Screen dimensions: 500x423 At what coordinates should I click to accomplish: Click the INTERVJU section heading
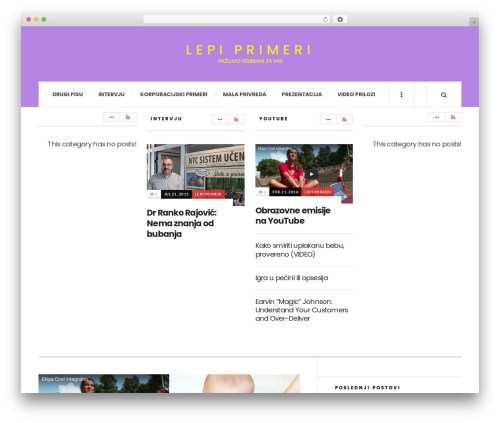[x=166, y=119]
